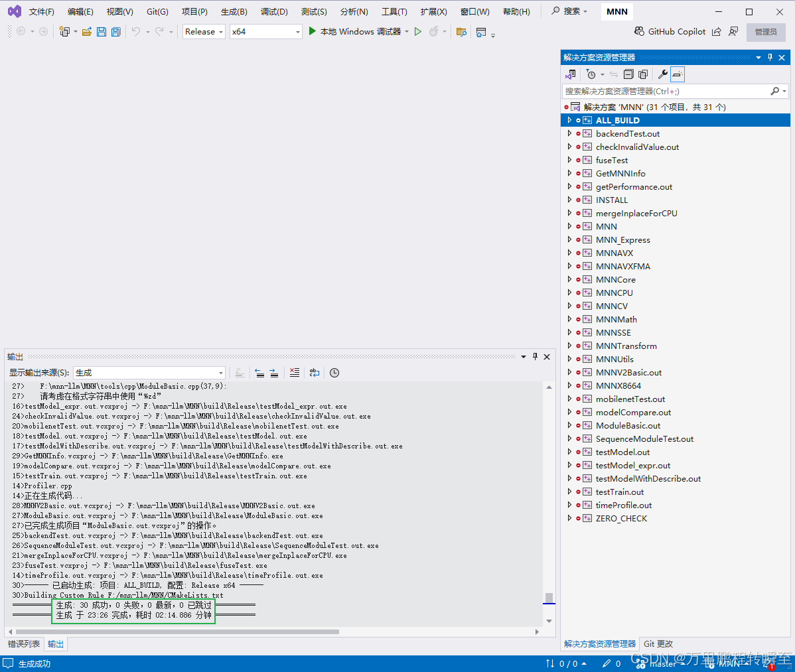Expand the ALL_BUILD project node
Screen dimensions: 795x672
(569, 120)
